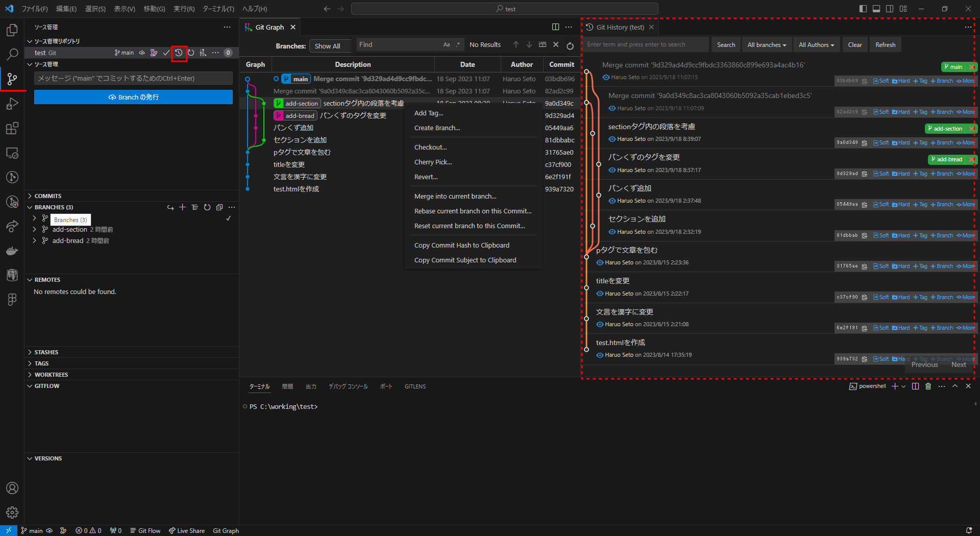Click the Git History clock icon
The height and width of the screenshot is (536, 980).
tap(179, 53)
